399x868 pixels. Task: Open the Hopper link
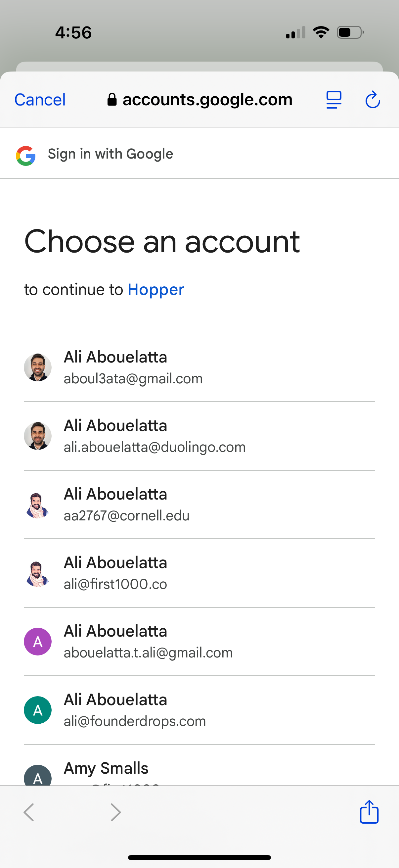point(155,289)
